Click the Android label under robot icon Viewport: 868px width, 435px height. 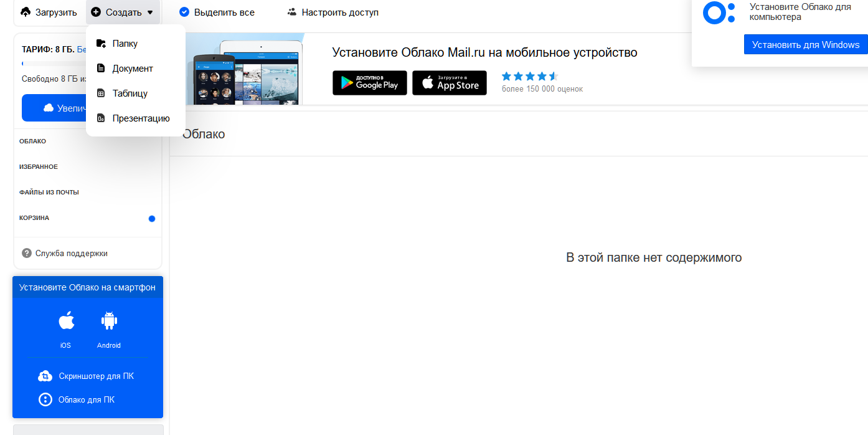109,345
